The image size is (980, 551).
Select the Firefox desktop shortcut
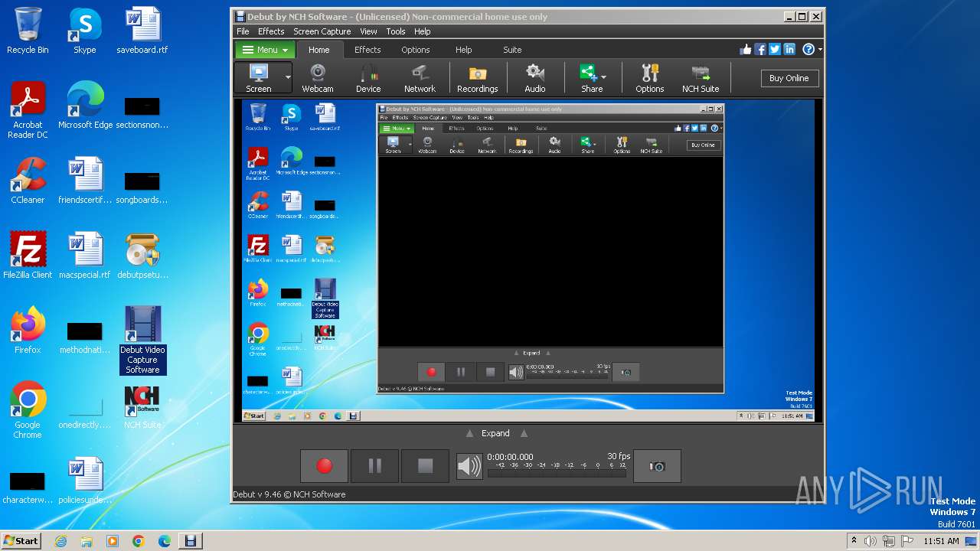click(28, 331)
